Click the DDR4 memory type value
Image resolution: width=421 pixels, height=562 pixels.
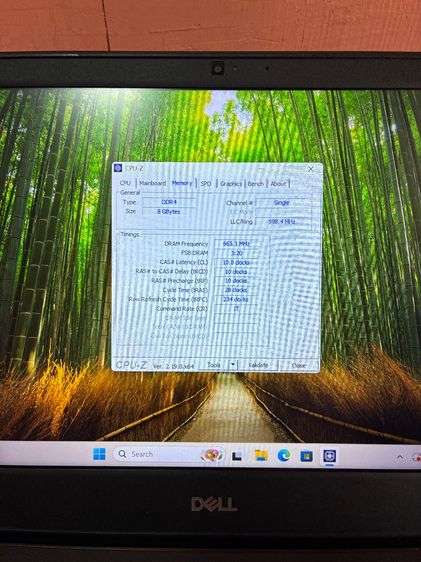(x=169, y=202)
